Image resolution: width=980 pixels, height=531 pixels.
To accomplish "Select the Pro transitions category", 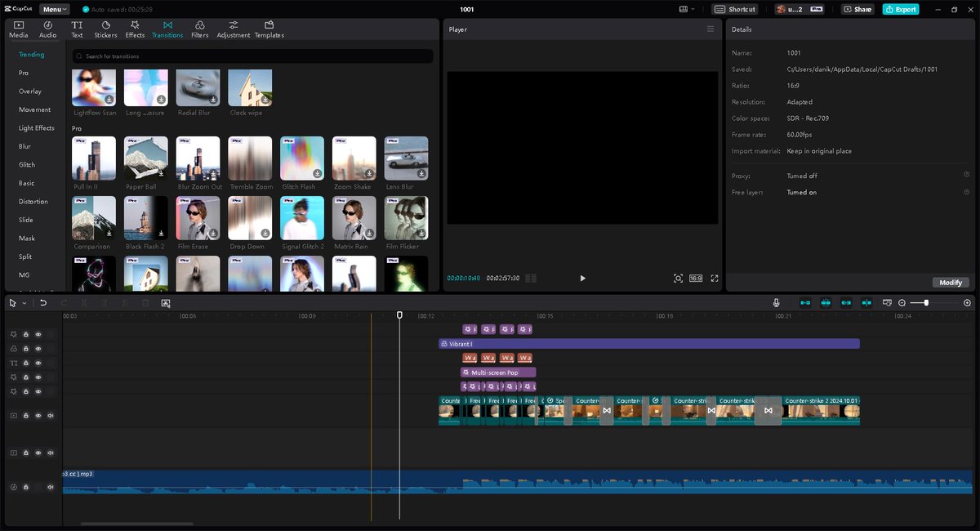I will point(24,73).
